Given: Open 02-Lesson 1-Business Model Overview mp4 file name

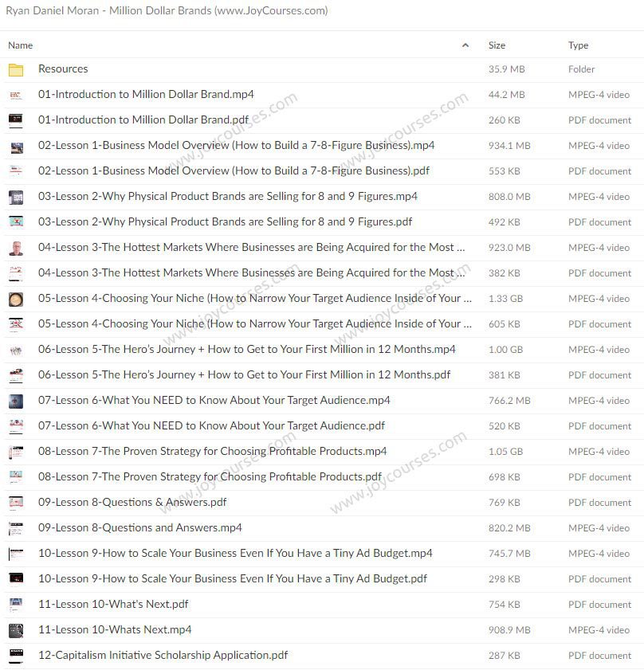Looking at the screenshot, I should click(x=236, y=146).
